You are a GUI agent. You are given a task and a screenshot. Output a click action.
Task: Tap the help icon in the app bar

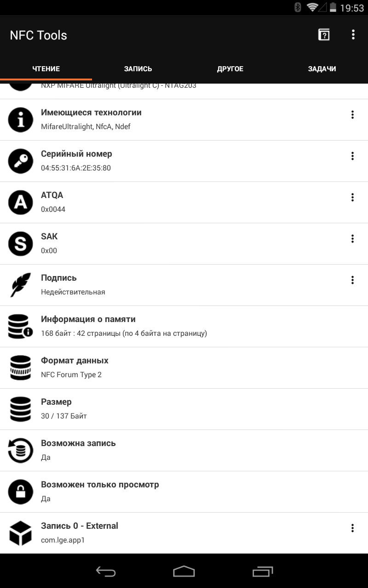[324, 35]
